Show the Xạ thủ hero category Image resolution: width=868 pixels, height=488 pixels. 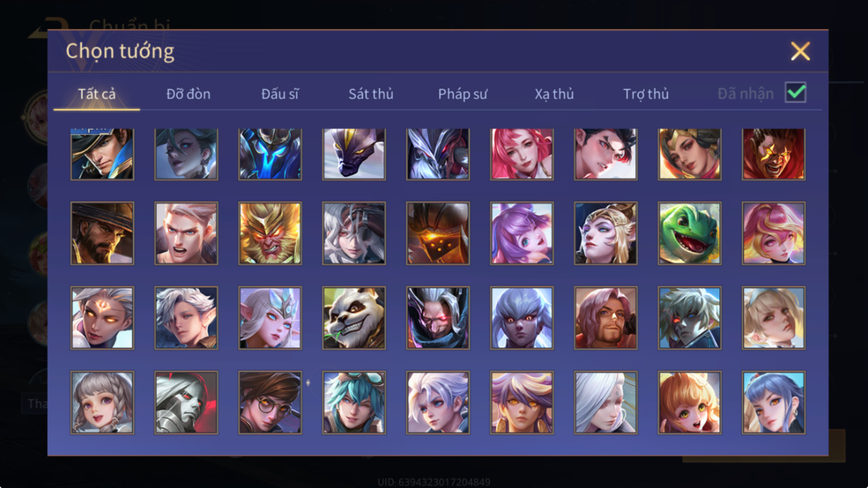[x=554, y=94]
